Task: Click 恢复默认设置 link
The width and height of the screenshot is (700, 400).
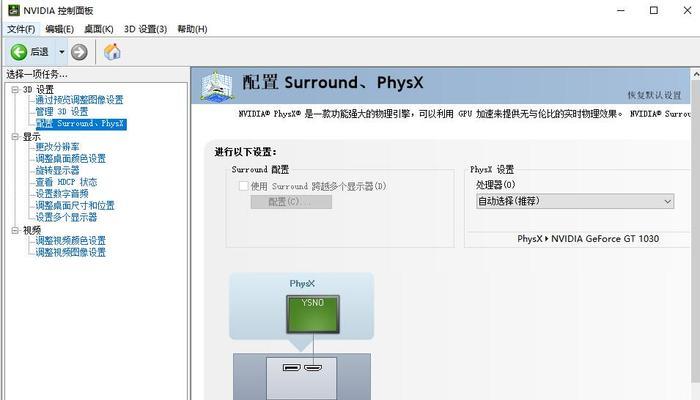Action: 654,95
